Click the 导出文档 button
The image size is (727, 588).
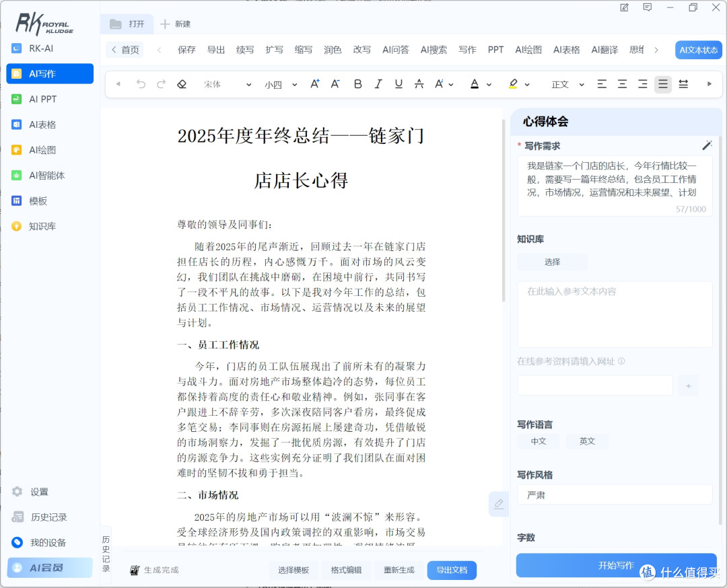(452, 570)
